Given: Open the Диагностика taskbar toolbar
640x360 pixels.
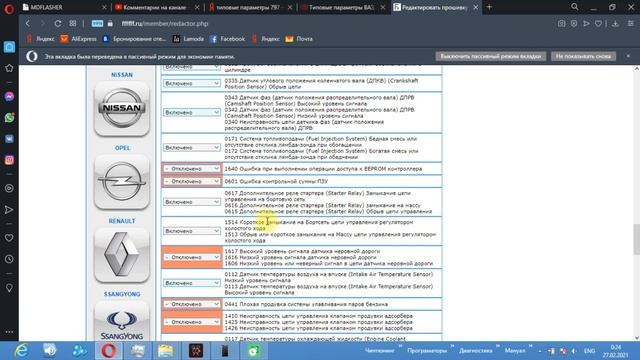Looking at the screenshot, I should (x=476, y=351).
